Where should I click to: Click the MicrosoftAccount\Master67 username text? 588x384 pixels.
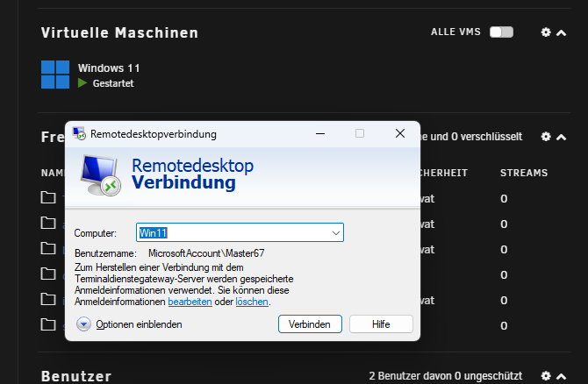coord(206,253)
